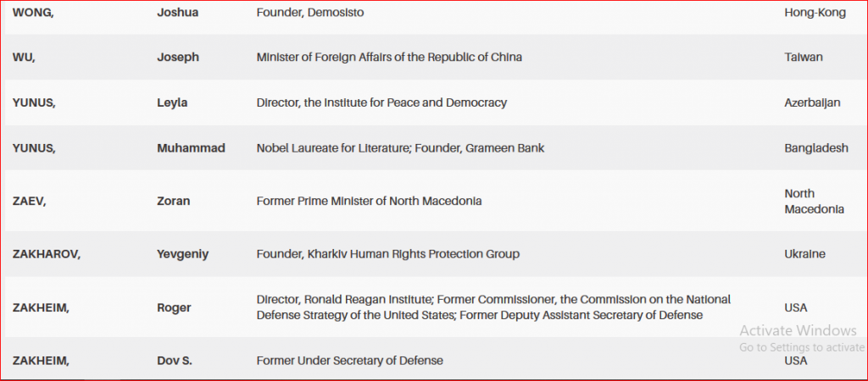Click the first name Joseph

tap(176, 58)
